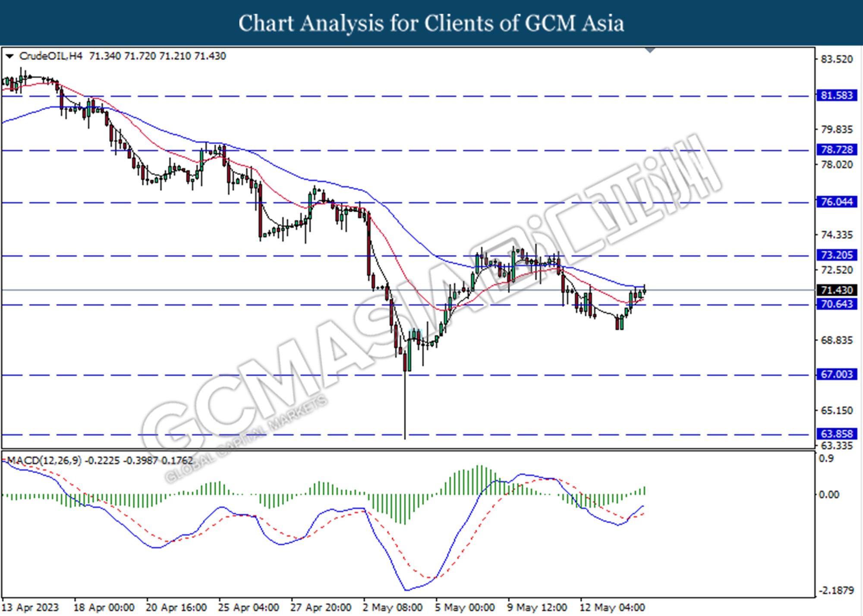Image resolution: width=863 pixels, height=616 pixels.
Task: Select the 76.044 price level label
Action: point(837,202)
